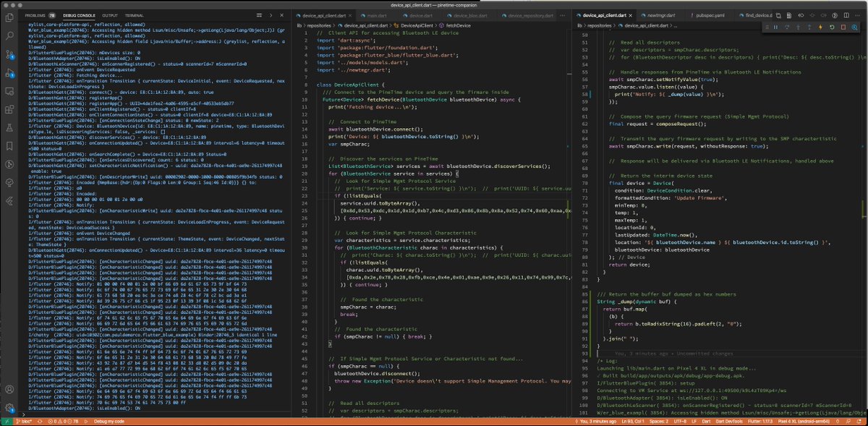Open the editor actions overflow menu (ellipsis)
The image size is (868, 426).
pos(858,15)
